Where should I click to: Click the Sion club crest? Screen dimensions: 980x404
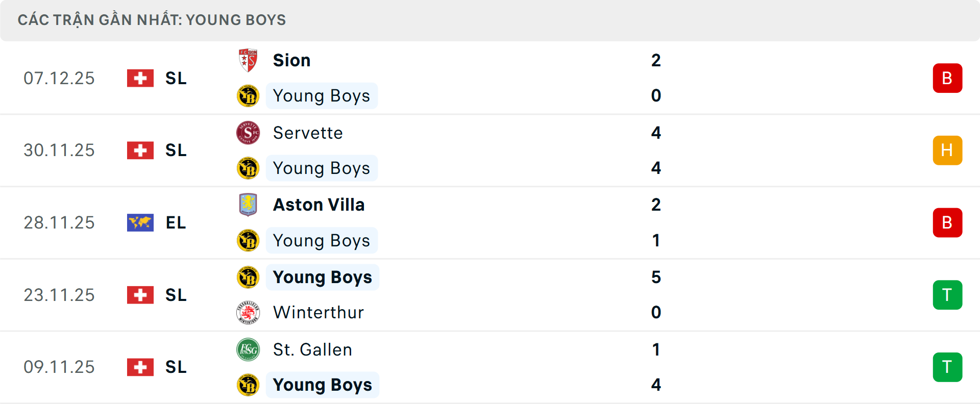[x=248, y=60]
